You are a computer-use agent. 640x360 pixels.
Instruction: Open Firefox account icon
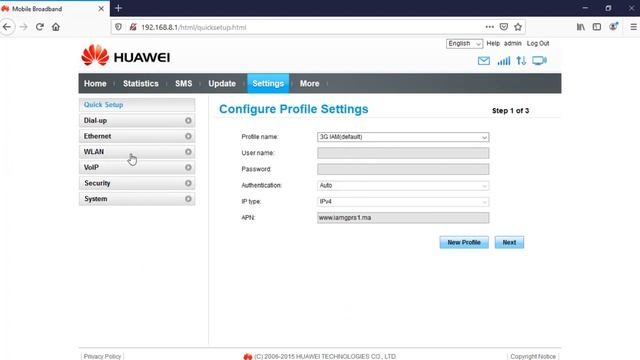point(613,27)
